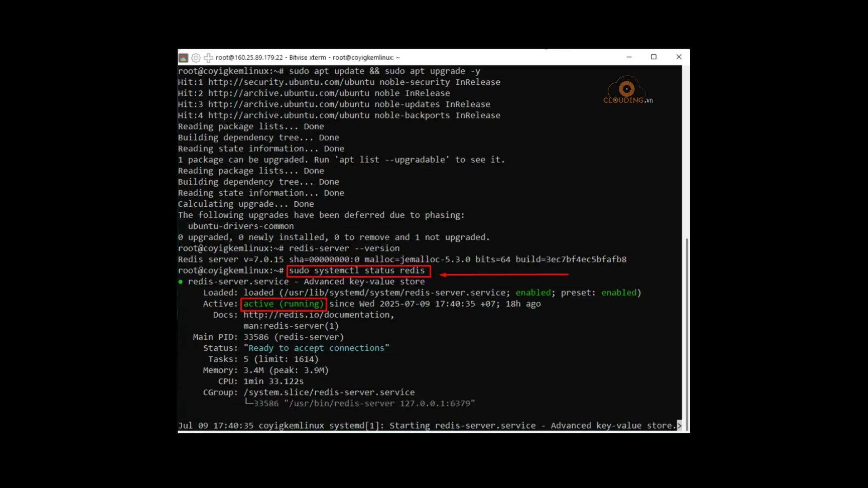Click the 'Memory: 3.4M (peak: 3.9M)' line
The image size is (868, 488).
coord(266,370)
